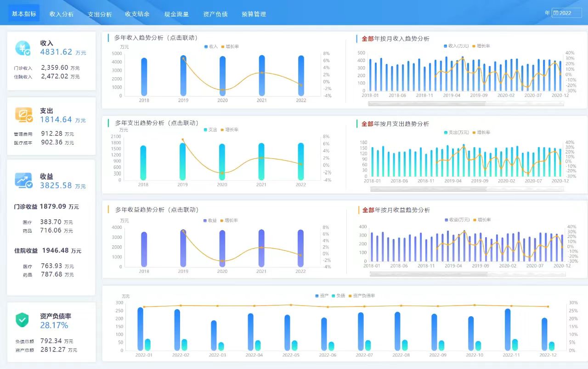This screenshot has height=369, width=588.
Task: Click the 2018 bar in 多年收入趋势分析
Action: point(144,77)
